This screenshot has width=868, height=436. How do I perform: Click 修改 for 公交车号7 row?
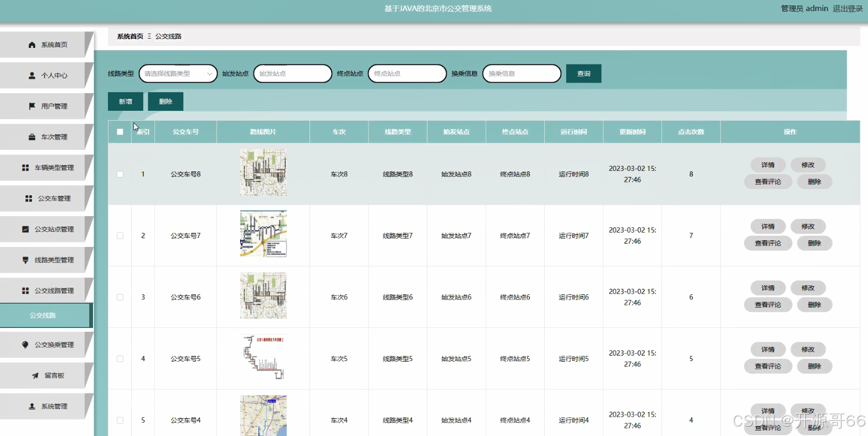tap(808, 227)
